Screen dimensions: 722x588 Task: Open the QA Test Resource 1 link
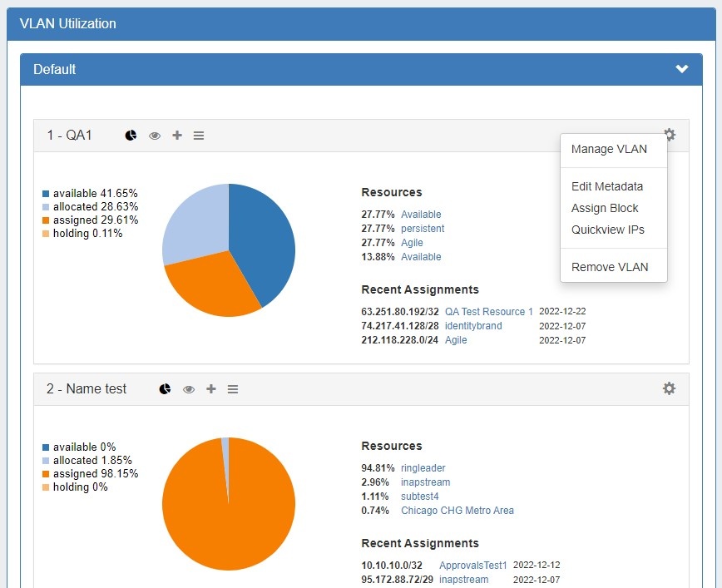pyautogui.click(x=489, y=312)
